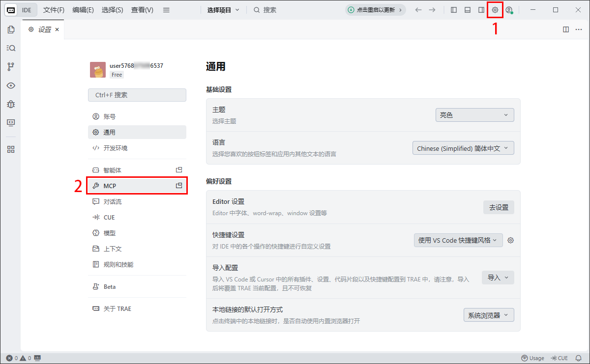Viewport: 590px width, 364px height.
Task: Open the Explorer files icon in activity bar
Action: click(10, 29)
